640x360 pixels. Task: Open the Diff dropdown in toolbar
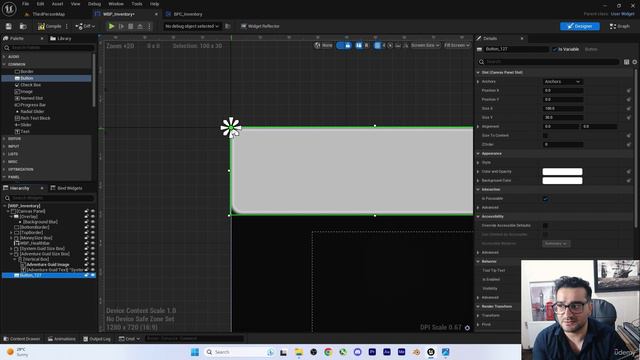[x=85, y=26]
